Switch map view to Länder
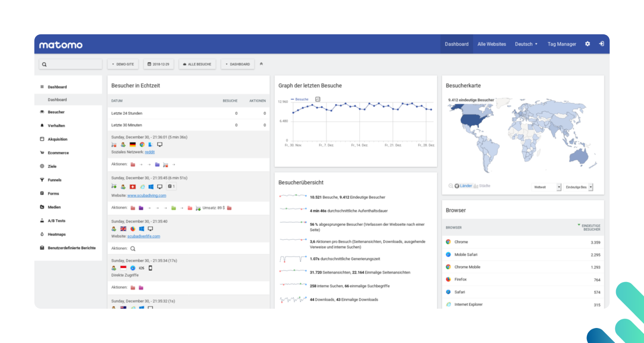The image size is (644, 343). point(465,186)
